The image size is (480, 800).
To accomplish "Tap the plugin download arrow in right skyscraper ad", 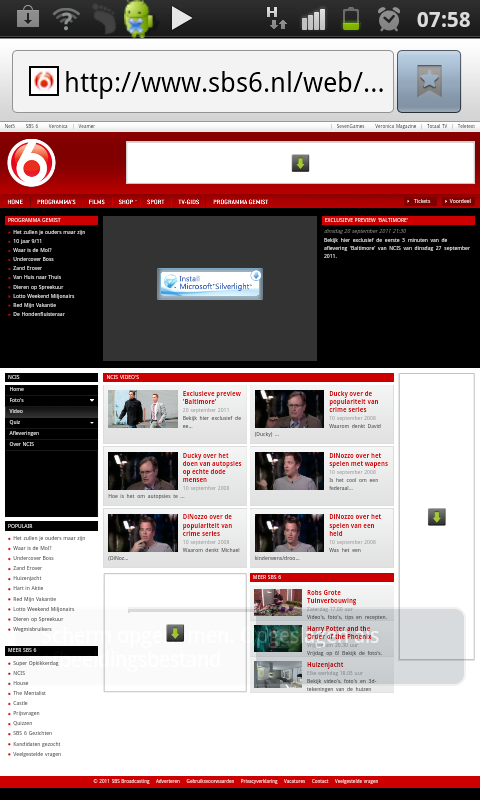I will coord(437,516).
